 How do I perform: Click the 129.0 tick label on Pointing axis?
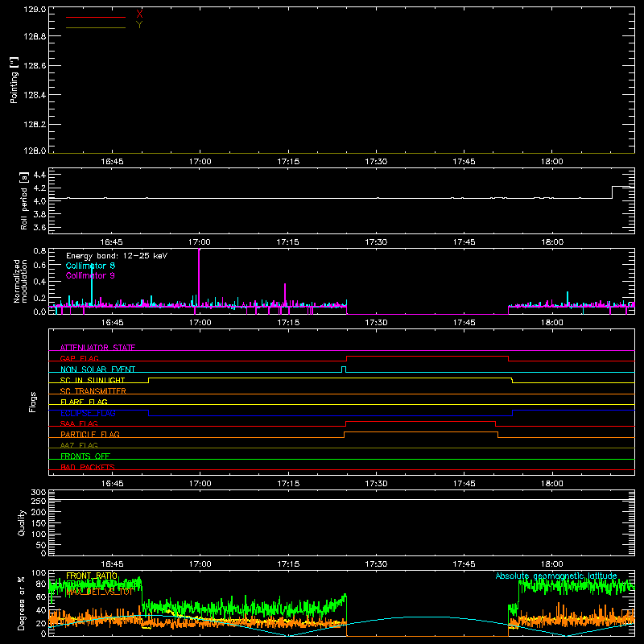35,10
